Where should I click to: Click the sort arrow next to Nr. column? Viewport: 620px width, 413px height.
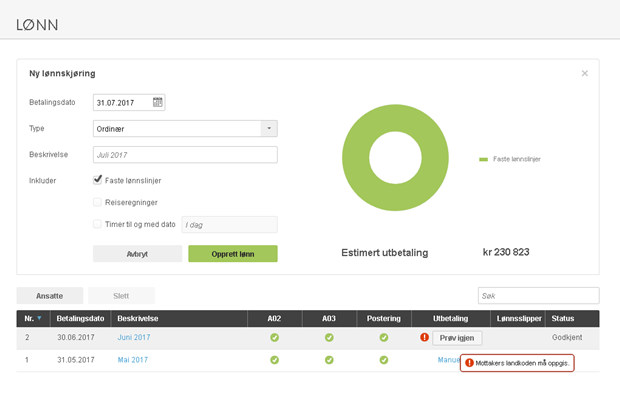(x=39, y=318)
